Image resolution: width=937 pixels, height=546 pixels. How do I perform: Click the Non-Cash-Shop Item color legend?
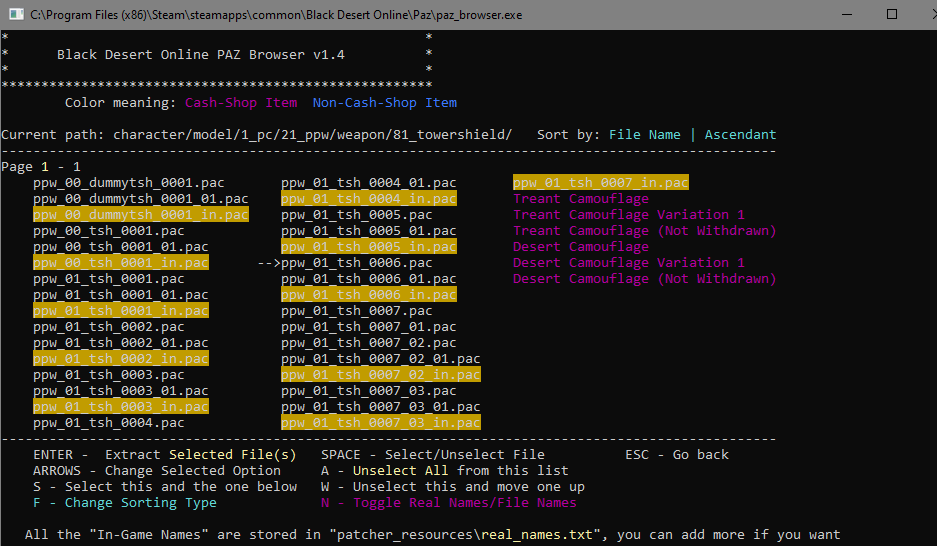[384, 103]
